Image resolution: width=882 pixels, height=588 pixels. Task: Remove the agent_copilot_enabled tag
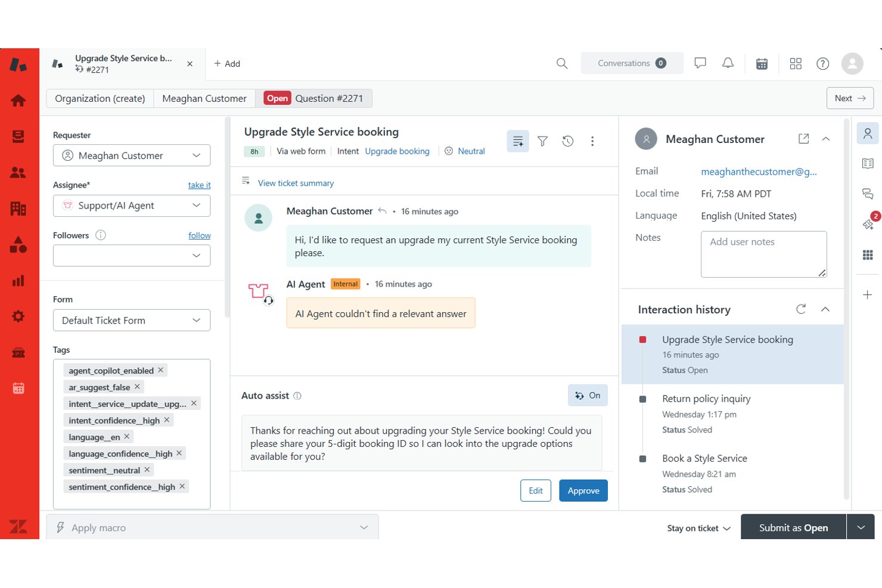(x=160, y=370)
